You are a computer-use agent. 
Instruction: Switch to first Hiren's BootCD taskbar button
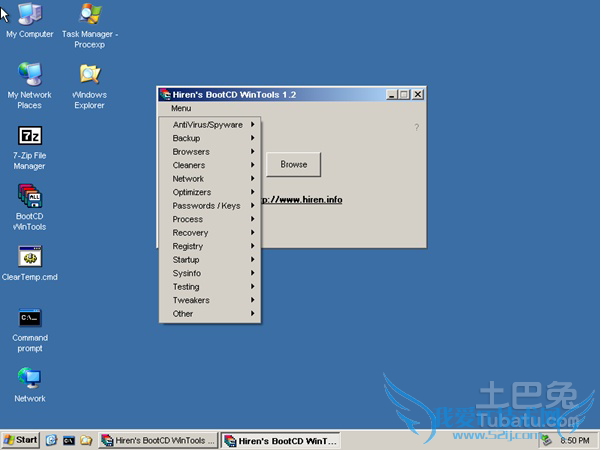(x=158, y=440)
